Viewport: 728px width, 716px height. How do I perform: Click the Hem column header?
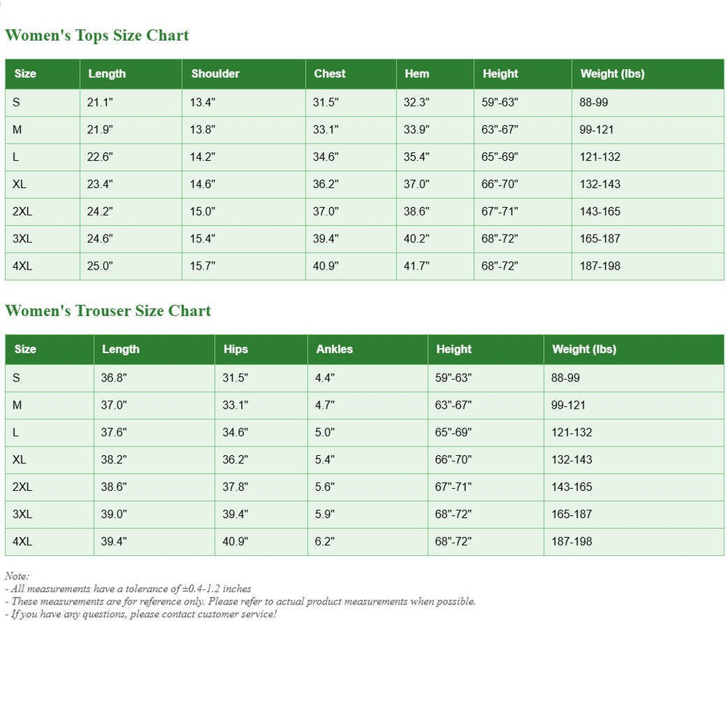(x=416, y=74)
